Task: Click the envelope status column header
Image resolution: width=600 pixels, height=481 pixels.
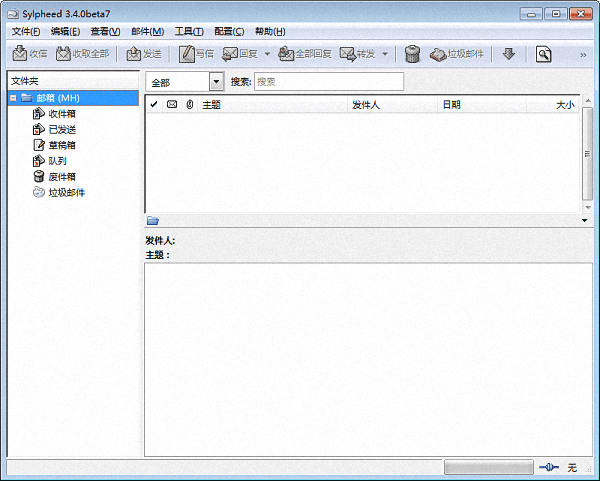Action: pos(172,104)
